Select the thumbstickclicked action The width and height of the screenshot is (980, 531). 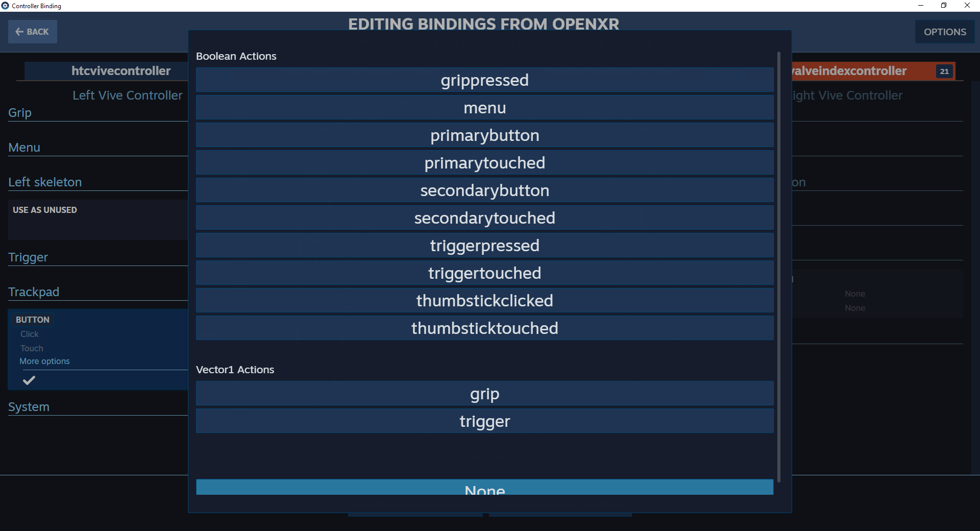pos(484,301)
